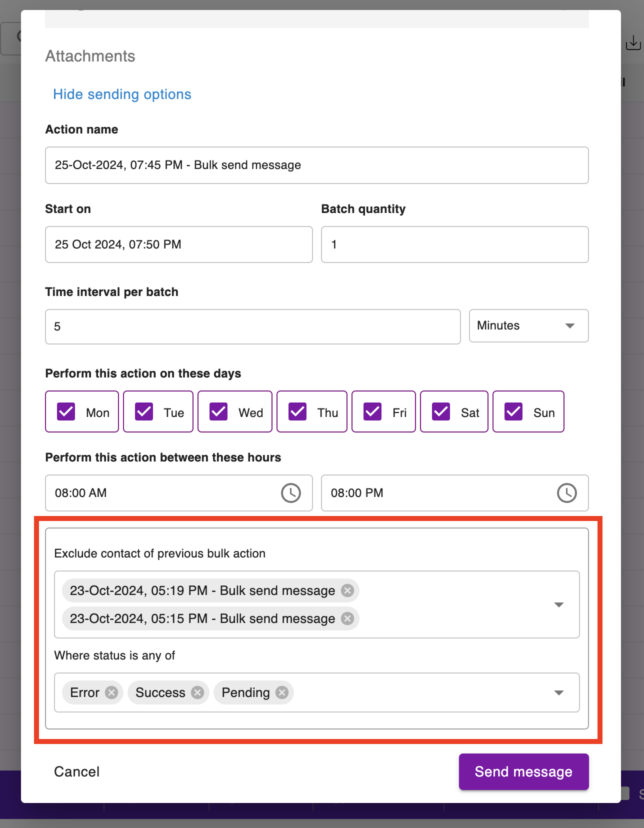Click the download icon behind the dialog
The width and height of the screenshot is (644, 828).
click(633, 43)
